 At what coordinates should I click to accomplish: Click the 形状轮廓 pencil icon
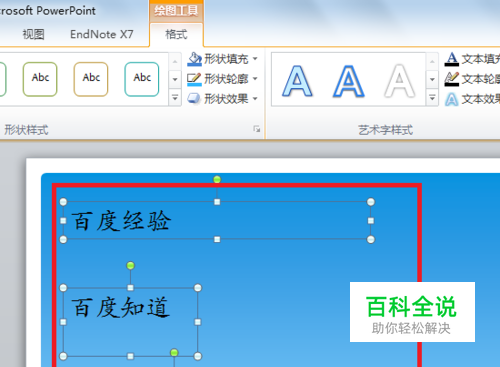tap(194, 79)
